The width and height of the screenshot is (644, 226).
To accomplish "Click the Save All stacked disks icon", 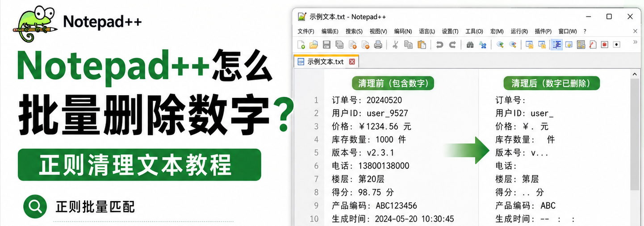I will 339,44.
